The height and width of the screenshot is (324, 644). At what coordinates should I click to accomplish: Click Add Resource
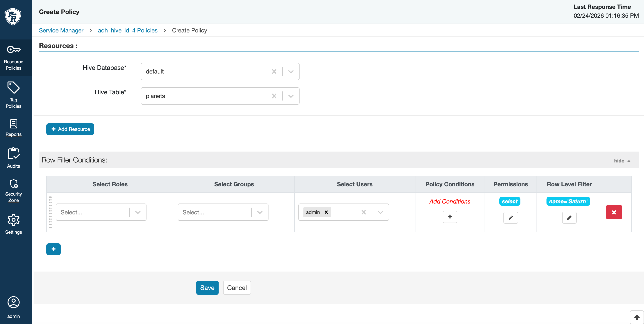pos(70,129)
